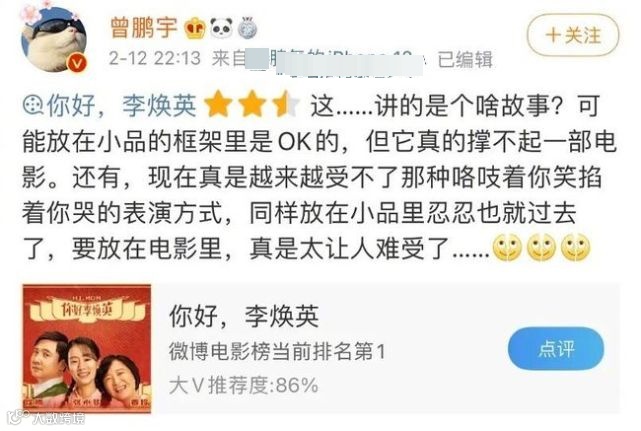Screen dimensions: 641x431
Task: Tap the panda badge icon
Action: click(x=222, y=28)
